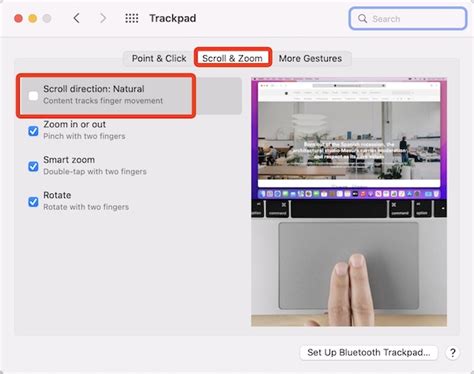
Task: Open the More Gestures tab
Action: (x=310, y=58)
